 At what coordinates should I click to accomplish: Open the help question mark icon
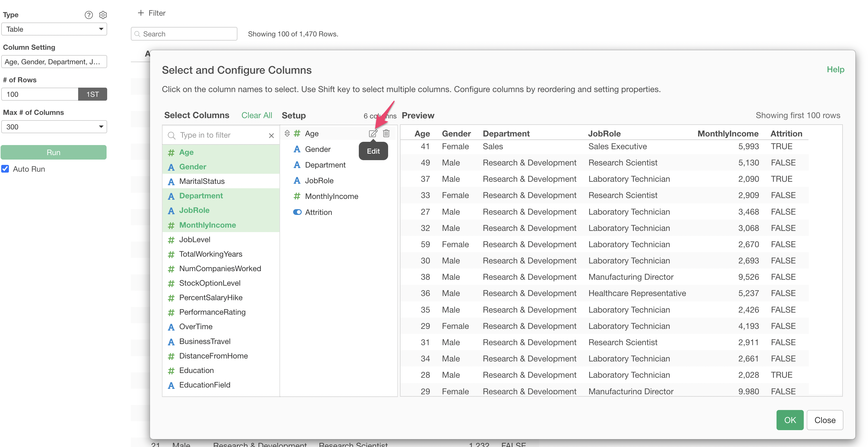point(89,15)
